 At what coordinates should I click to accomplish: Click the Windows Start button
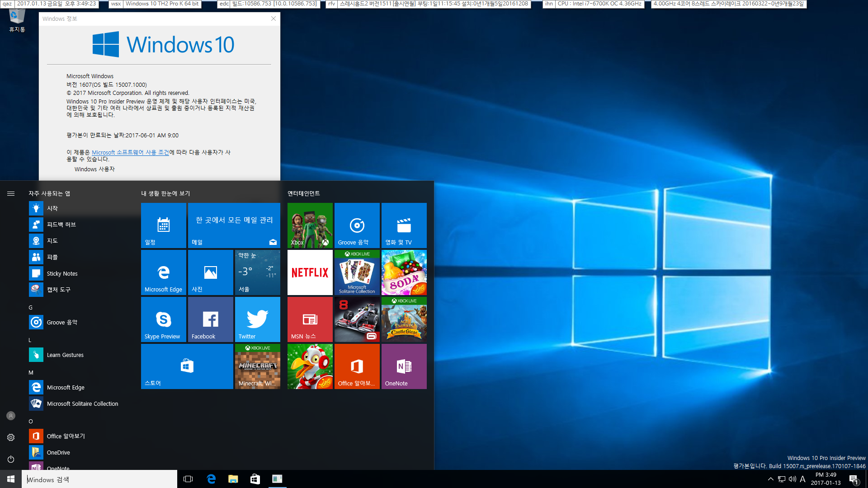click(x=11, y=479)
